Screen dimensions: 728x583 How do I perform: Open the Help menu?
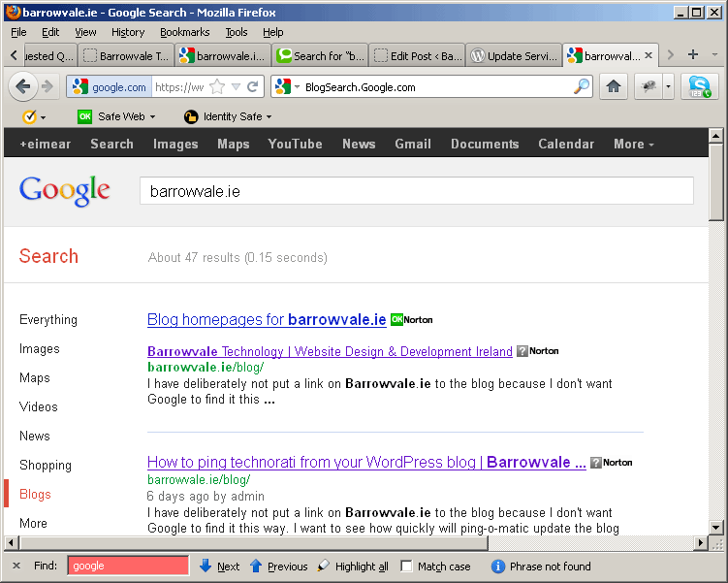click(273, 32)
